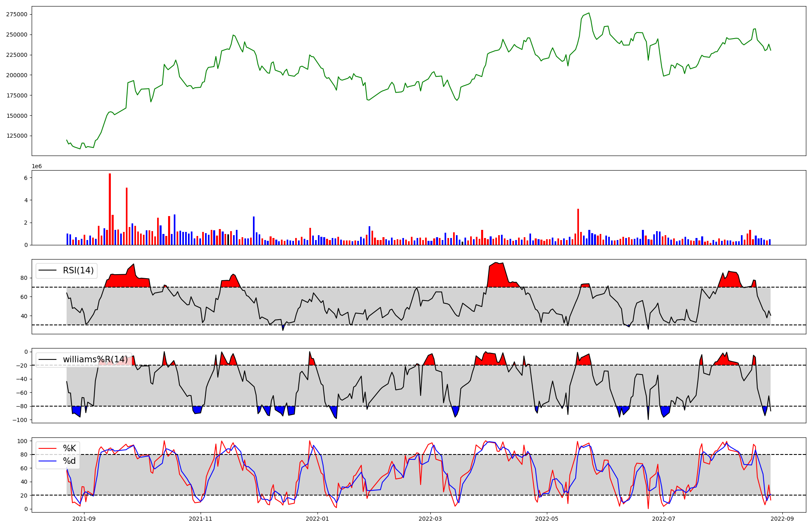Click the second-tallest red volume bar

tap(127, 216)
